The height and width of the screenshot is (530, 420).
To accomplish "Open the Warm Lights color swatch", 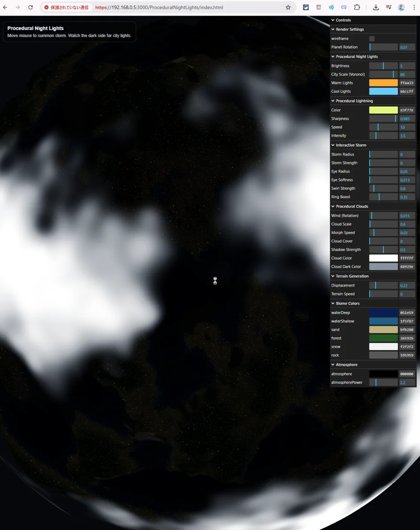I will pos(383,83).
